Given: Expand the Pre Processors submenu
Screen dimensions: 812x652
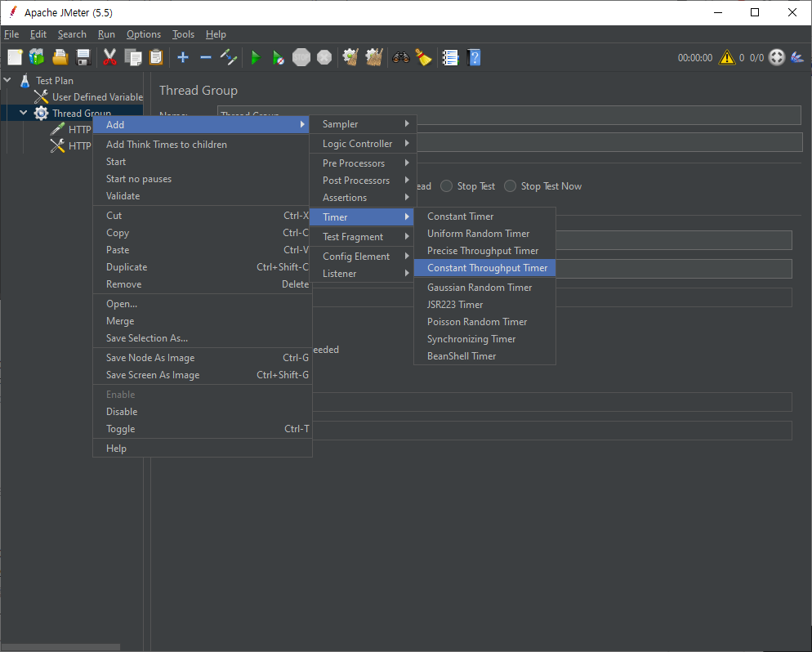Looking at the screenshot, I should (x=363, y=163).
